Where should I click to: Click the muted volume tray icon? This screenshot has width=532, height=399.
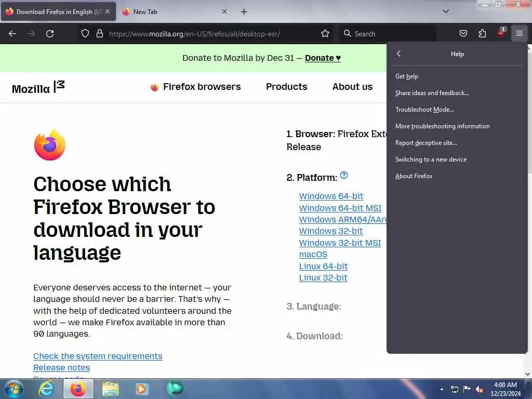click(x=480, y=389)
